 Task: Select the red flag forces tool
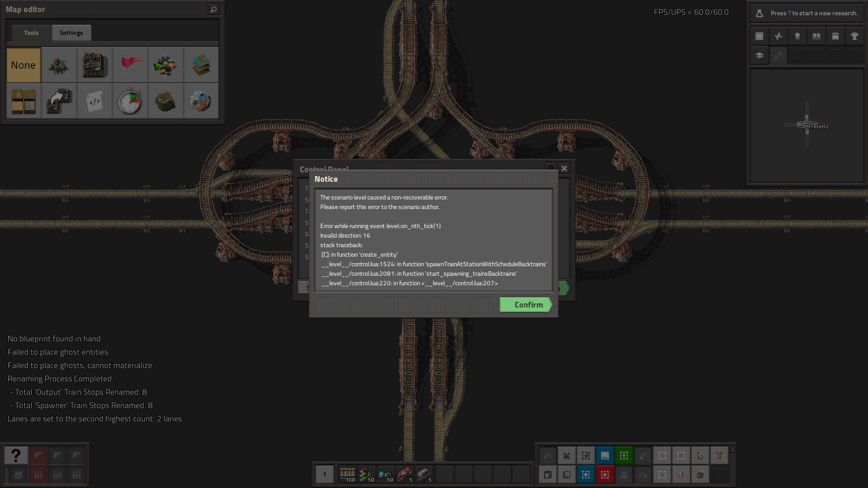tap(130, 65)
